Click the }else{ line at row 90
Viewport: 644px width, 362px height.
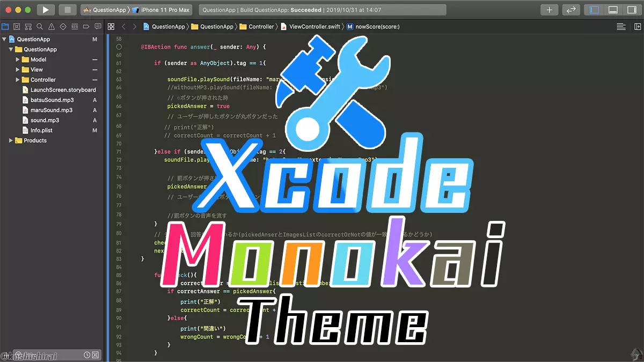[x=177, y=317]
